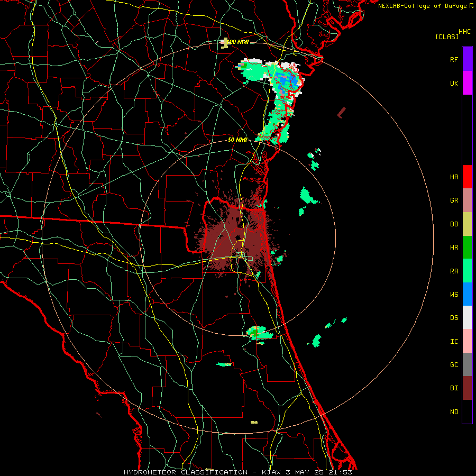Click the RA legend label

[x=454, y=271]
